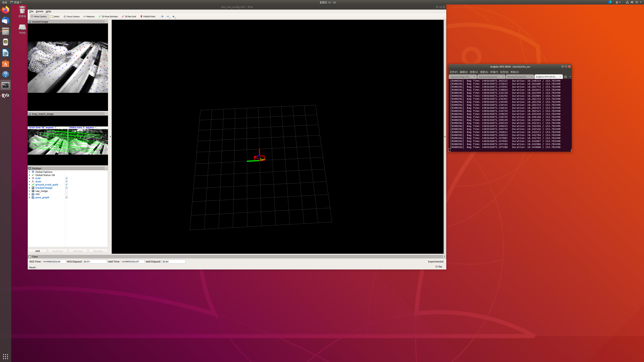Activate the Focus Camera tool
This screenshot has height=362, width=644.
click(x=71, y=16)
